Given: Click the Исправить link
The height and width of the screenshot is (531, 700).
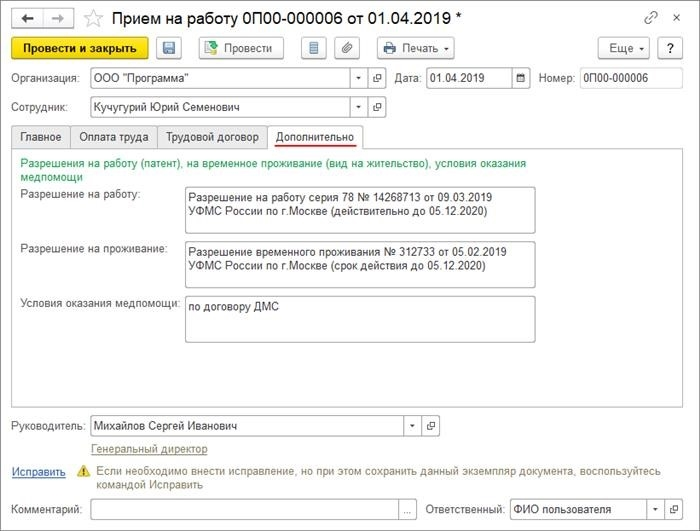Looking at the screenshot, I should pos(38,472).
